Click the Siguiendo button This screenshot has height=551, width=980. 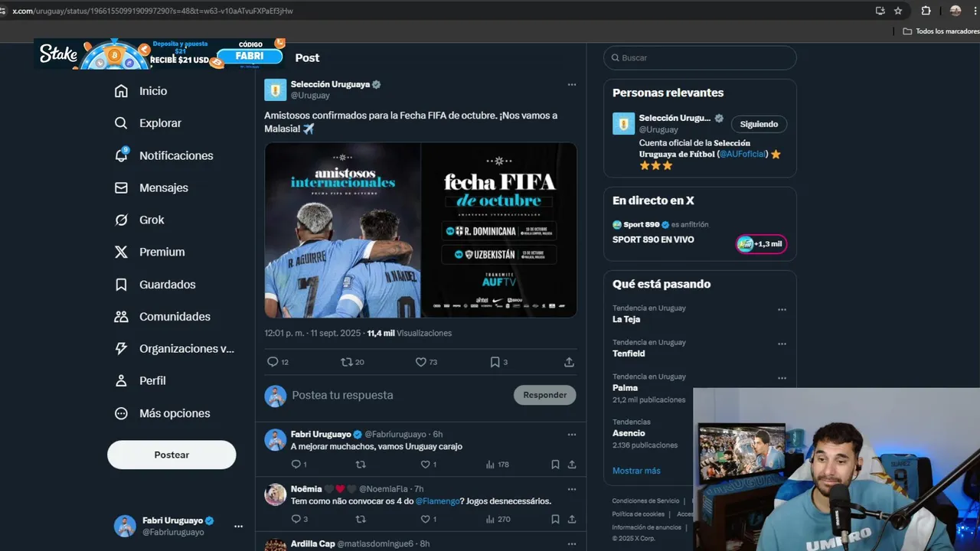[759, 124]
